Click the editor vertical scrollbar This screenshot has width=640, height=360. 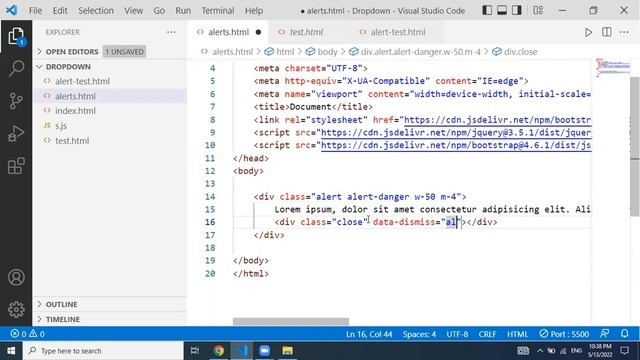tap(635, 147)
